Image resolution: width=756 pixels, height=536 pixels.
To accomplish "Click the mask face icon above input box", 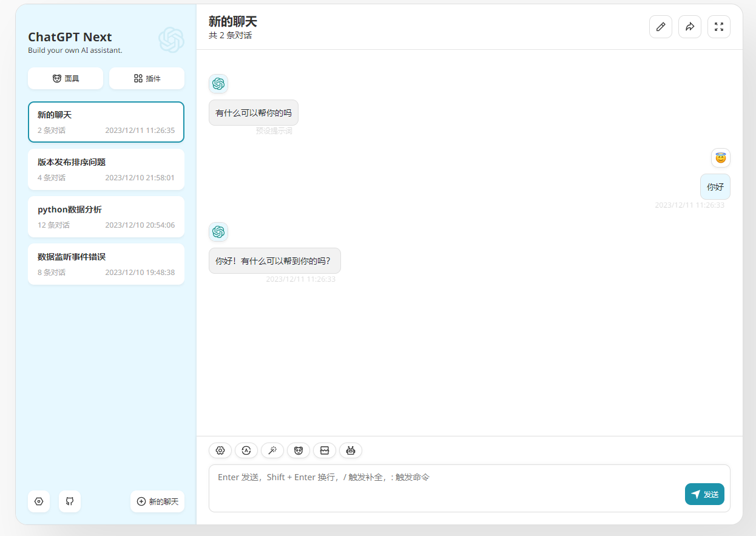I will pos(299,450).
